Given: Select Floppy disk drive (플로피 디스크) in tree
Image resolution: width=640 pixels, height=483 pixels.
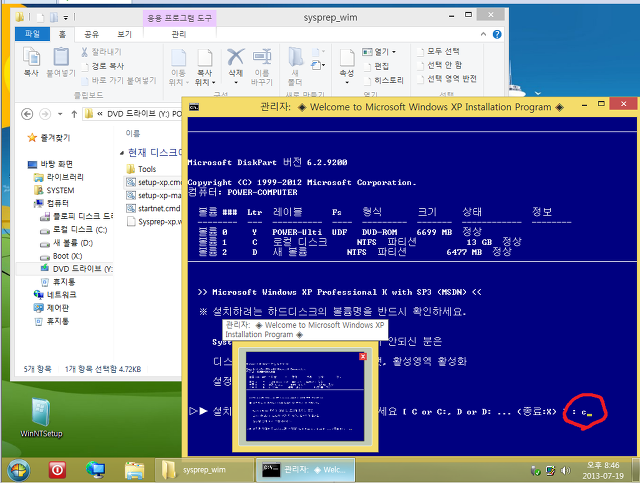Looking at the screenshot, I should (x=76, y=216).
